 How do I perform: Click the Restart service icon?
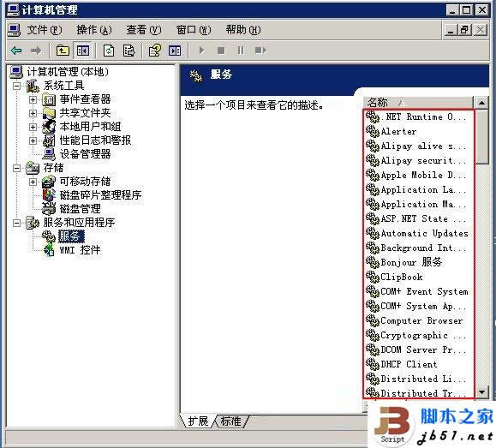[x=260, y=51]
